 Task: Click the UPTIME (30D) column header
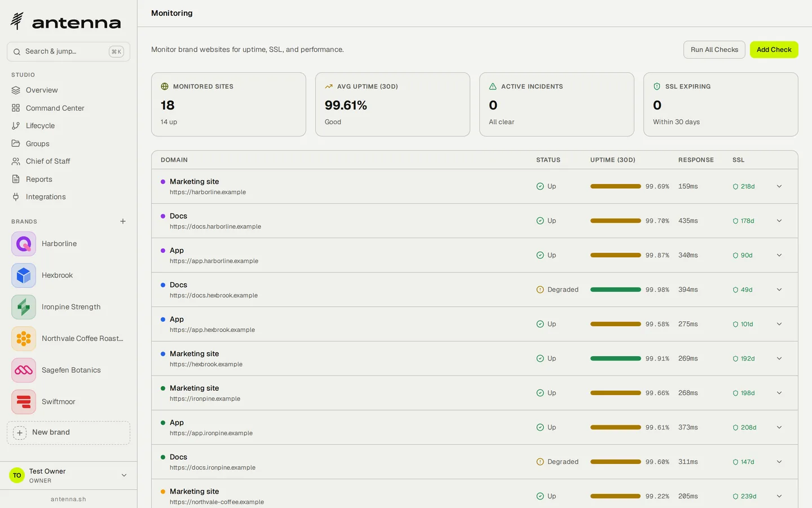coord(613,160)
